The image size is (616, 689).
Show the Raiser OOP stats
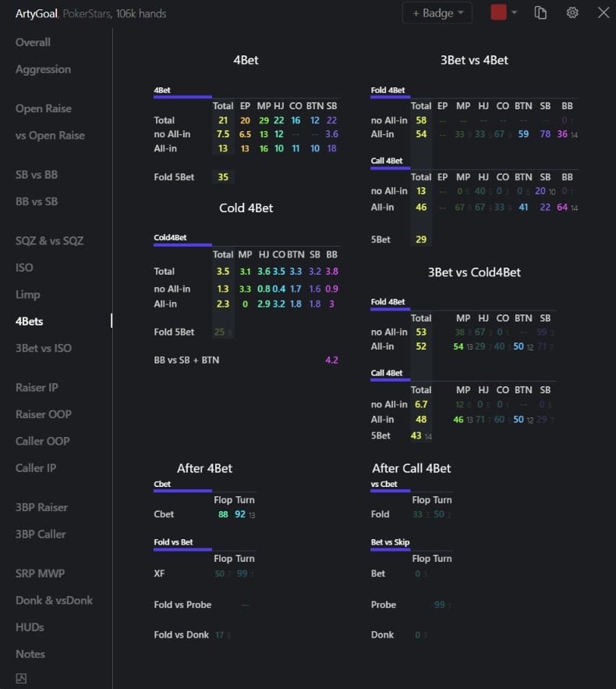point(43,414)
